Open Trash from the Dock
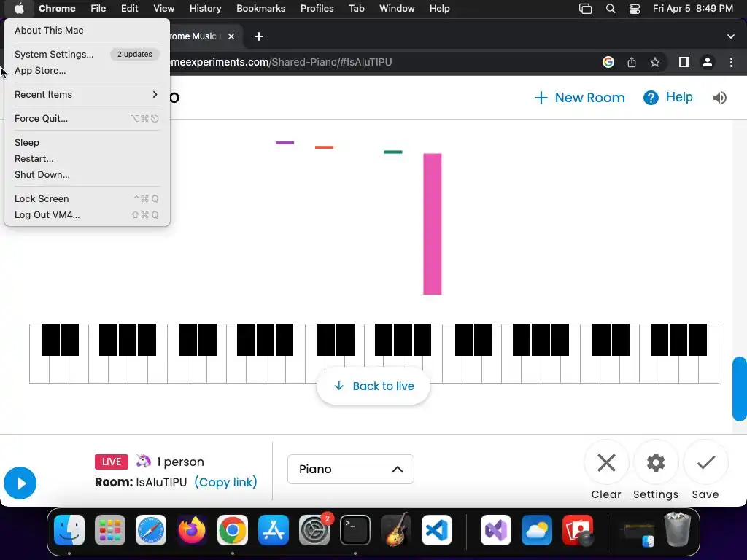The height and width of the screenshot is (560, 747). pos(678,530)
